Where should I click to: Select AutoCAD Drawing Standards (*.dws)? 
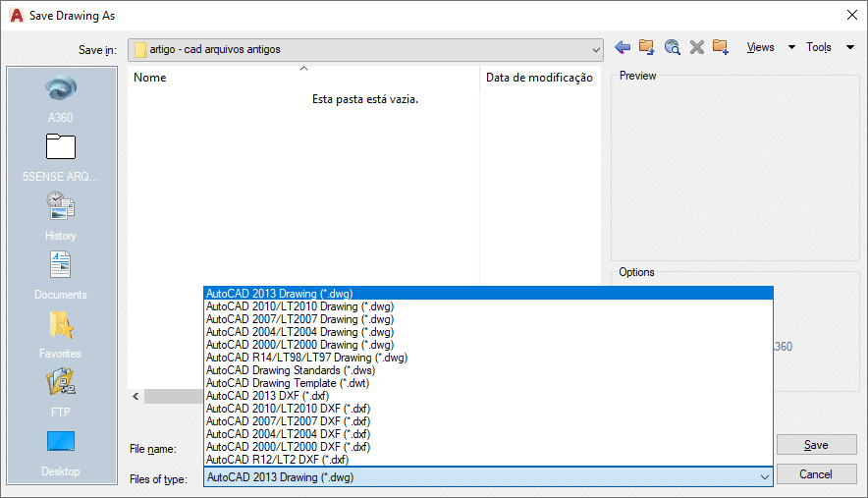click(488, 370)
